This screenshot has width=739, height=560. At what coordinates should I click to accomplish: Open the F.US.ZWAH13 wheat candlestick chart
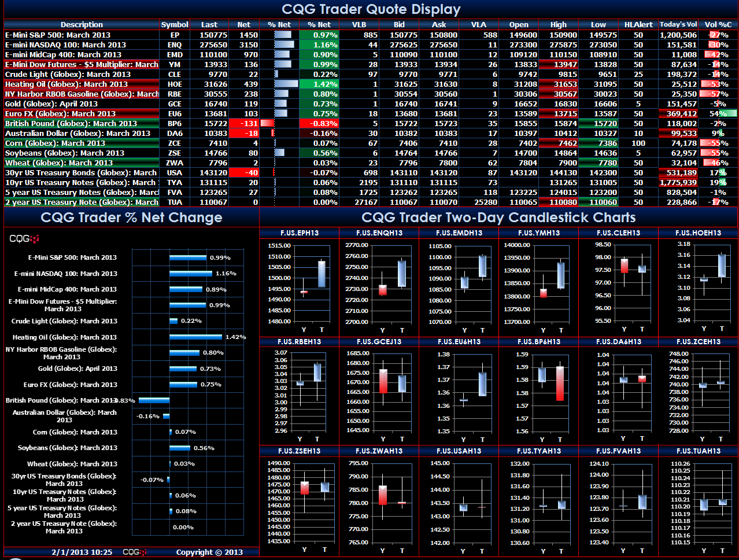coord(379,502)
